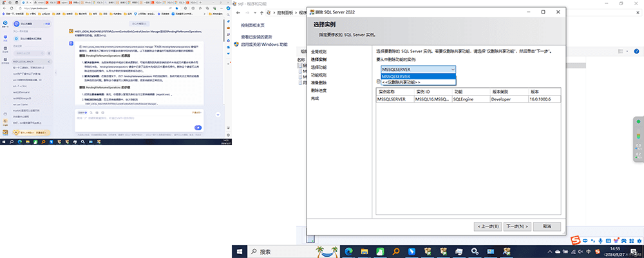This screenshot has height=258, width=644.
Task: Open the orange magnifier app on taskbar
Action: (396, 252)
